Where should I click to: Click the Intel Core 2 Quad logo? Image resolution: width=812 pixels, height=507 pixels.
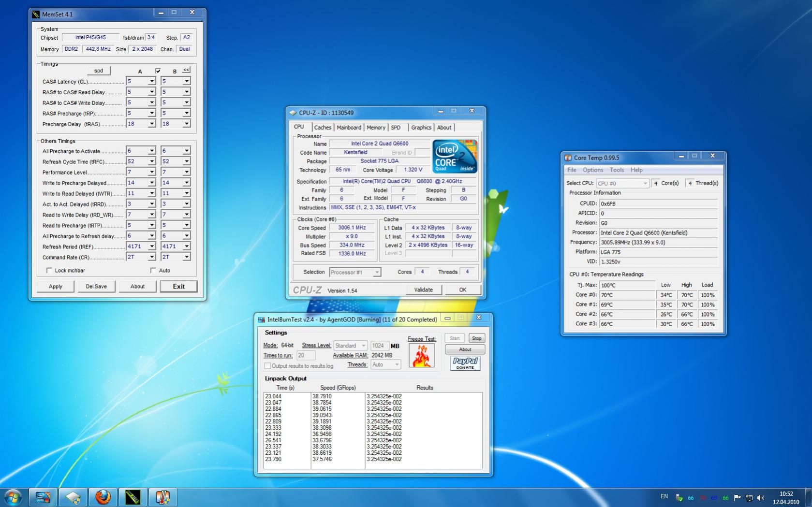pos(455,156)
